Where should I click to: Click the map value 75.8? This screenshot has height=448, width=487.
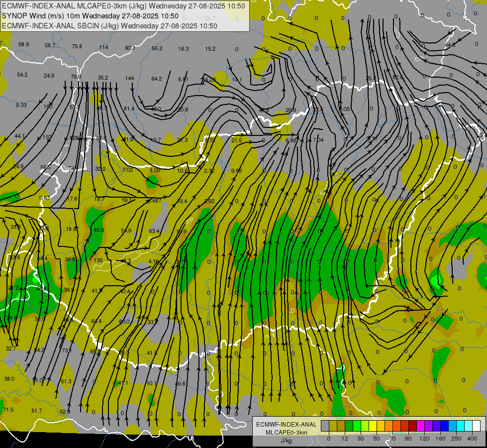tap(77, 46)
